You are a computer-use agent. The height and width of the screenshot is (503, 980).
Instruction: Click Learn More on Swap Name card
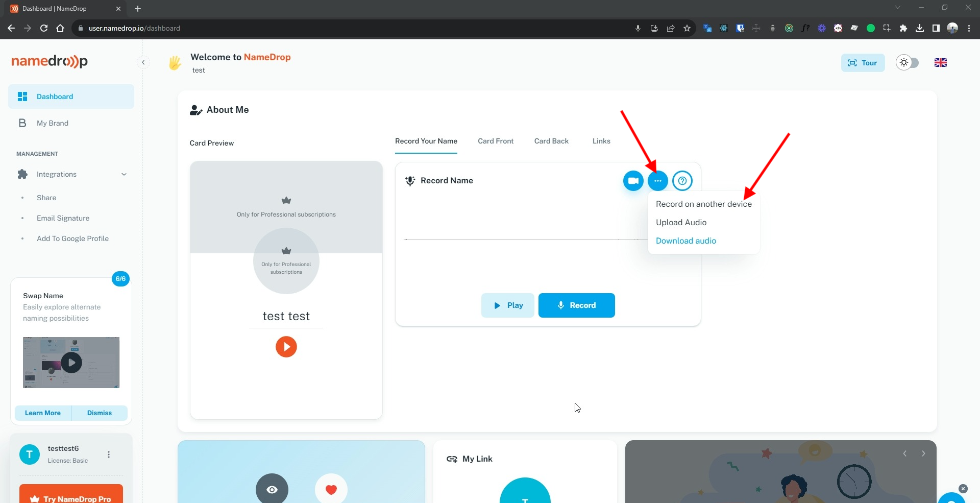[x=43, y=413]
